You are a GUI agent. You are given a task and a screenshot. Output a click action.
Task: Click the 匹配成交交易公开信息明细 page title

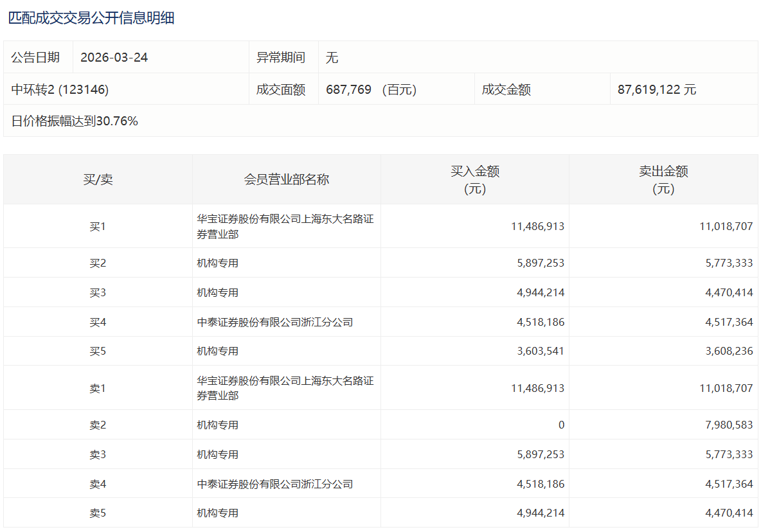(91, 18)
